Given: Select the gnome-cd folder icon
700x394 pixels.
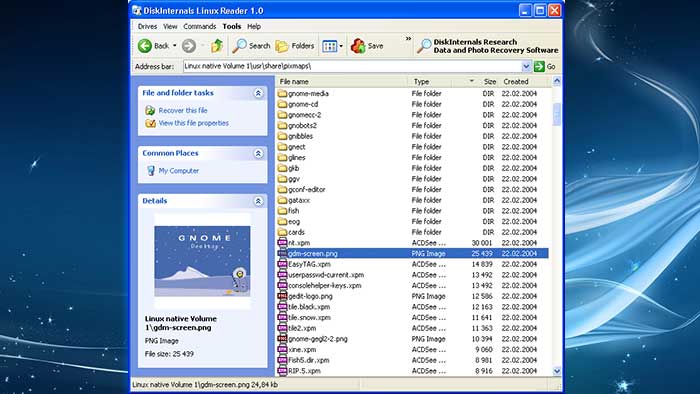Looking at the screenshot, I should pyautogui.click(x=282, y=104).
